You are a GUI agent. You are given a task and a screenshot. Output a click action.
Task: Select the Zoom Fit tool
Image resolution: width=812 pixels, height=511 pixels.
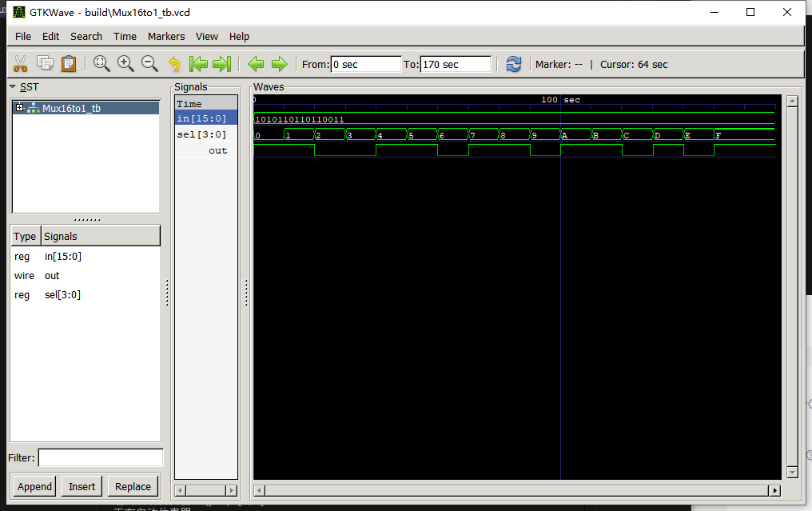coord(101,63)
